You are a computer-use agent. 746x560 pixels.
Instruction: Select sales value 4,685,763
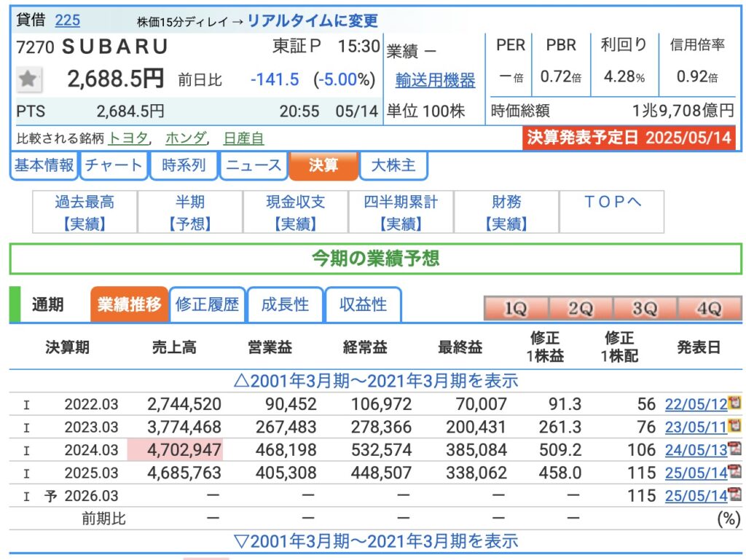[x=184, y=473]
